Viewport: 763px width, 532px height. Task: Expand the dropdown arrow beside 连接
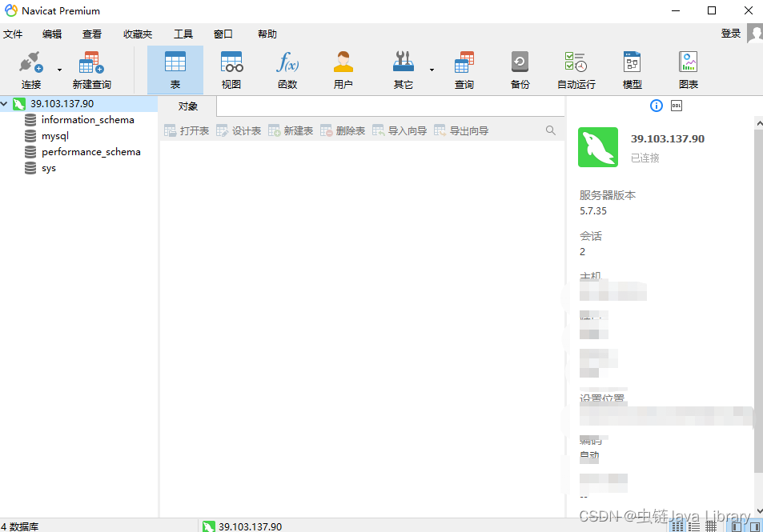59,70
